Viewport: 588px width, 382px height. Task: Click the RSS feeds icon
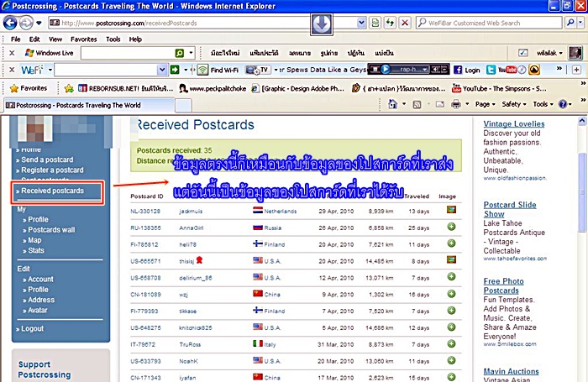417,105
